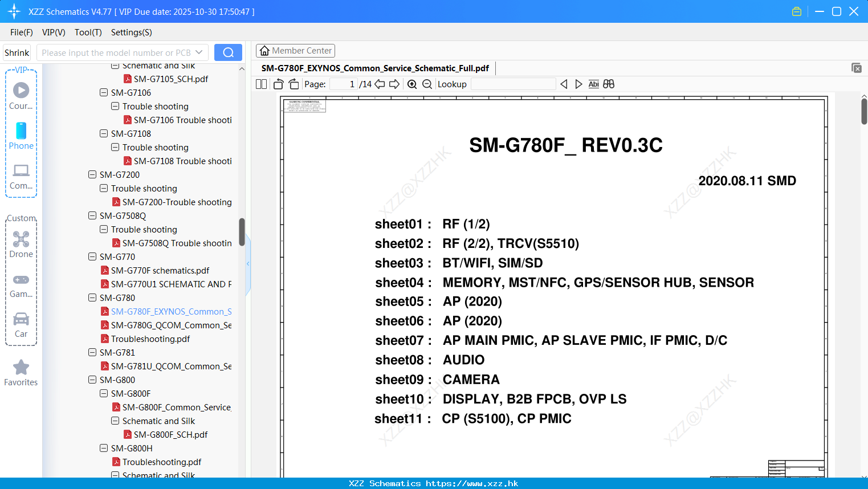868x489 pixels.
Task: Open the VIP(V) menu
Action: click(54, 32)
